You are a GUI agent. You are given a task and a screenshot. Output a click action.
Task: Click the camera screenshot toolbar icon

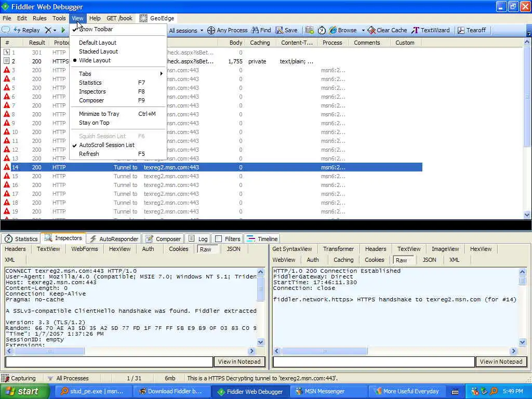coord(309,30)
